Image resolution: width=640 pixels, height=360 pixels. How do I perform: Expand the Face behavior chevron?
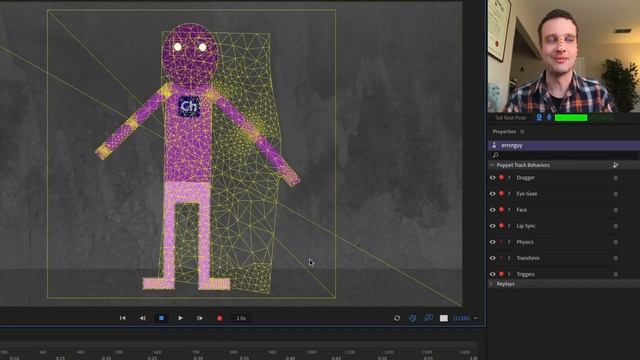click(x=509, y=210)
